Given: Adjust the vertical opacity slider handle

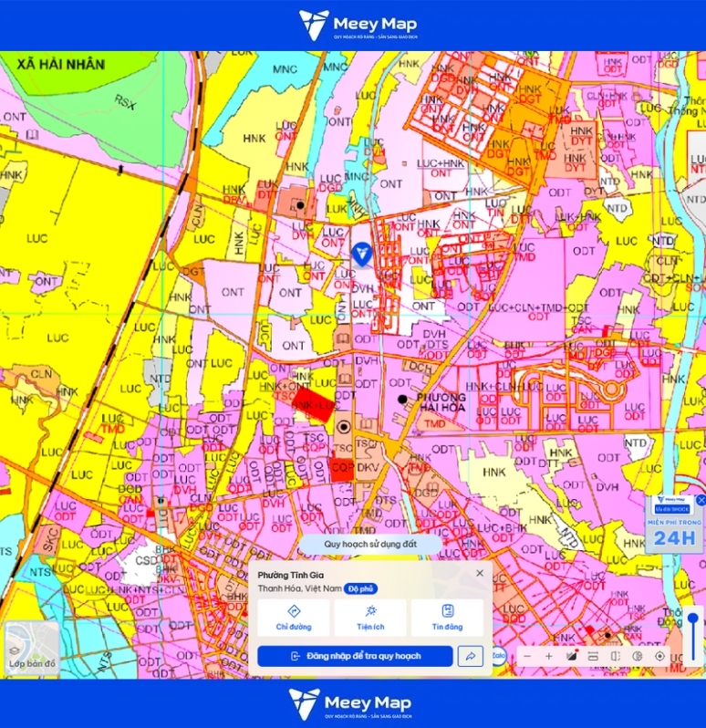Looking at the screenshot, I should point(693,619).
